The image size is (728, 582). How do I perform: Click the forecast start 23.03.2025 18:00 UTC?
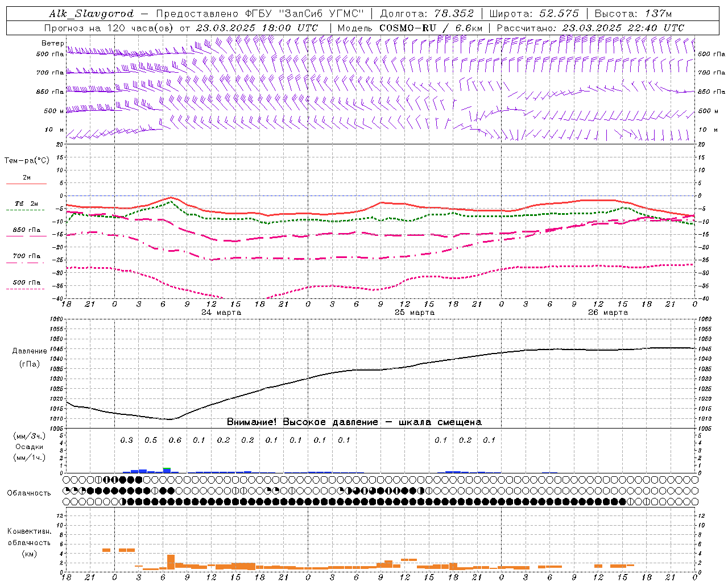coord(258,28)
